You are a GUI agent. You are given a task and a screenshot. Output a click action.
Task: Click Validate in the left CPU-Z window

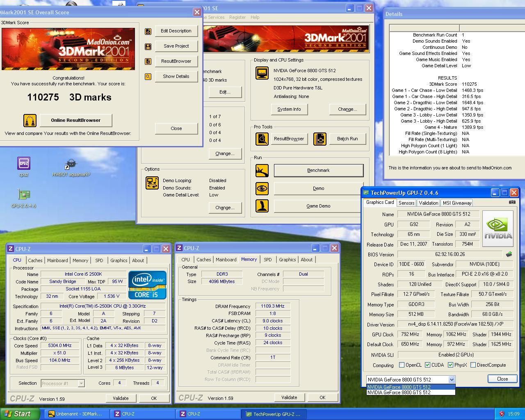pos(121,398)
